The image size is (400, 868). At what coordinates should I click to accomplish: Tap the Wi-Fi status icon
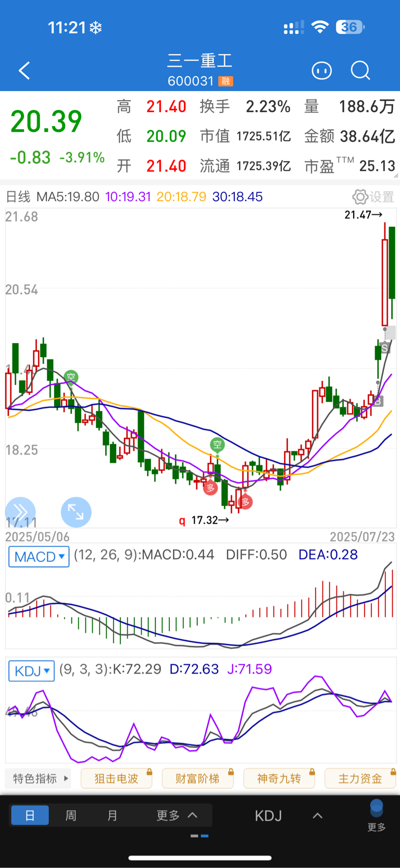click(320, 27)
